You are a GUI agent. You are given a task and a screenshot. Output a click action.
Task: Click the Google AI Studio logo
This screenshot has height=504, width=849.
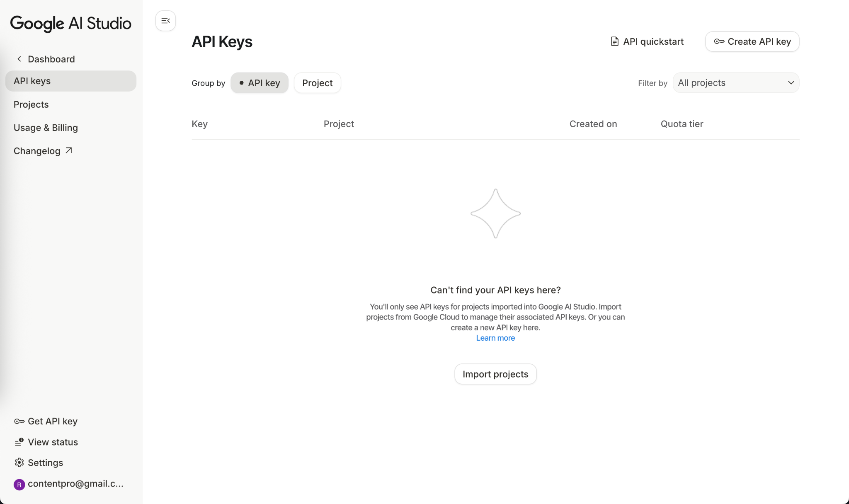point(70,23)
